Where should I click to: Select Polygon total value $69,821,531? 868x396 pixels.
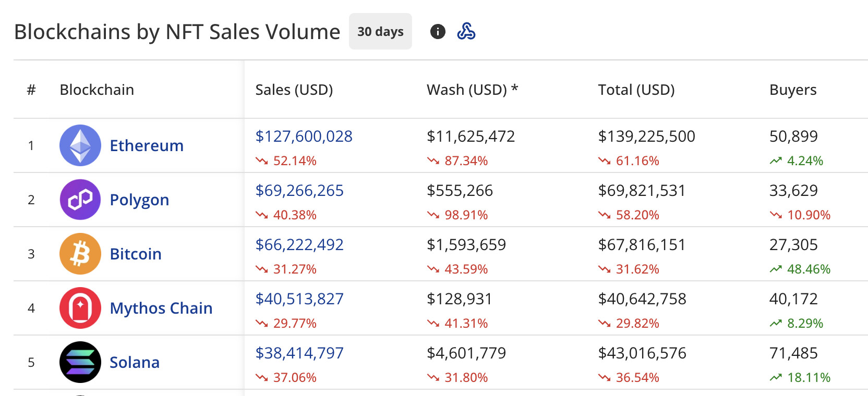[x=642, y=191]
